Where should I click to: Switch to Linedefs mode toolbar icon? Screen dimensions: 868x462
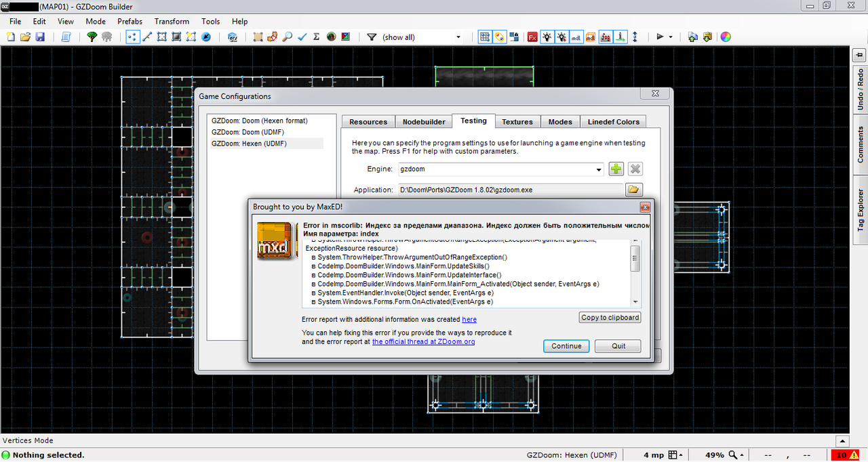[x=148, y=37]
